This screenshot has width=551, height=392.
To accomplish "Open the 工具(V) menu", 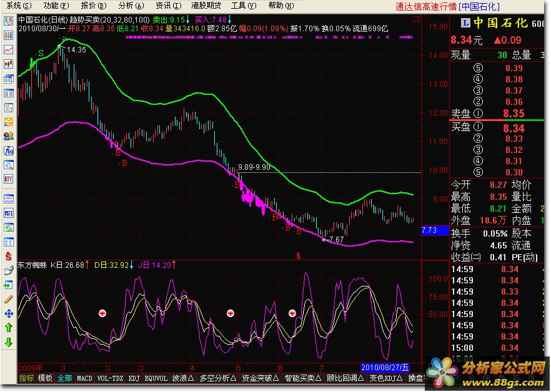I will click(x=244, y=6).
